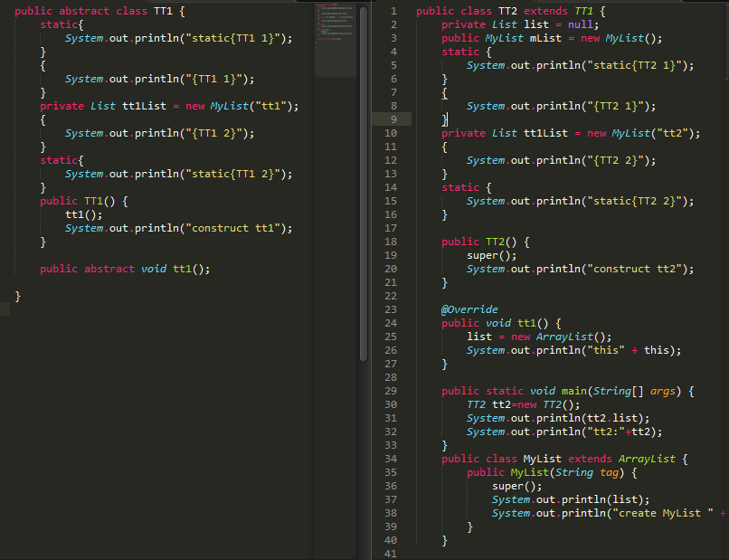Click "public void tt1()" on line 24

tap(495, 323)
